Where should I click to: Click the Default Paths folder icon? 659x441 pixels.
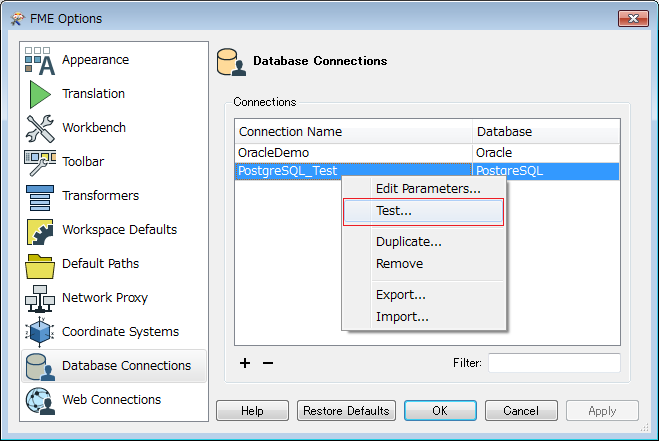(x=40, y=266)
